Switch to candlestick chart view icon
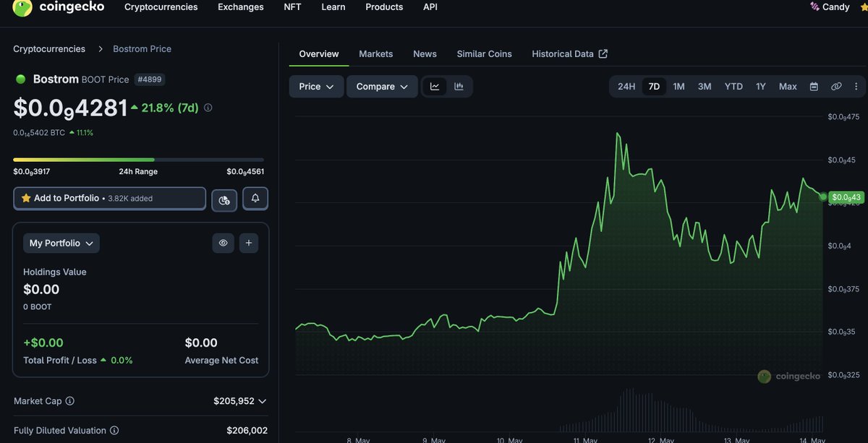This screenshot has width=868, height=443. pos(459,86)
